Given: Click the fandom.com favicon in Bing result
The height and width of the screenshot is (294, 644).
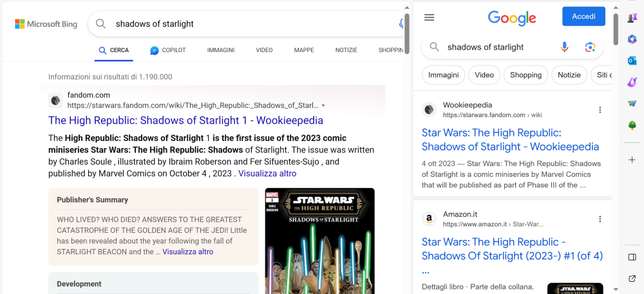Looking at the screenshot, I should click(56, 100).
